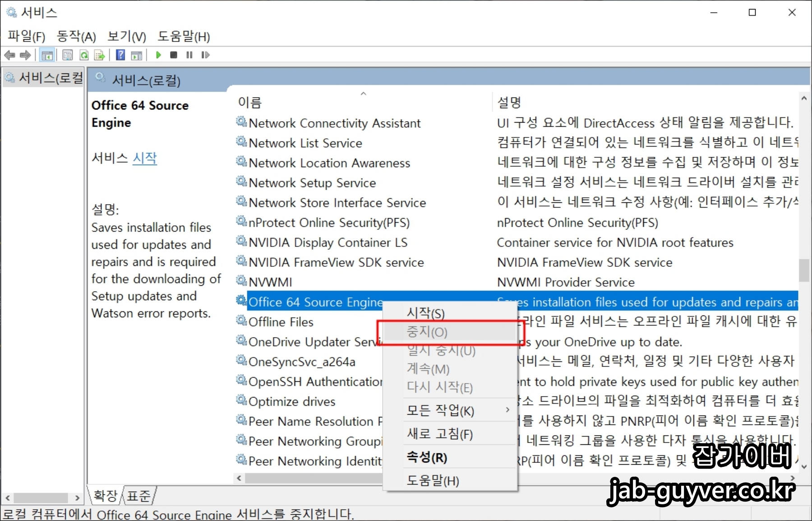The image size is (812, 521).
Task: Open the 동작(A) menu
Action: [x=76, y=36]
